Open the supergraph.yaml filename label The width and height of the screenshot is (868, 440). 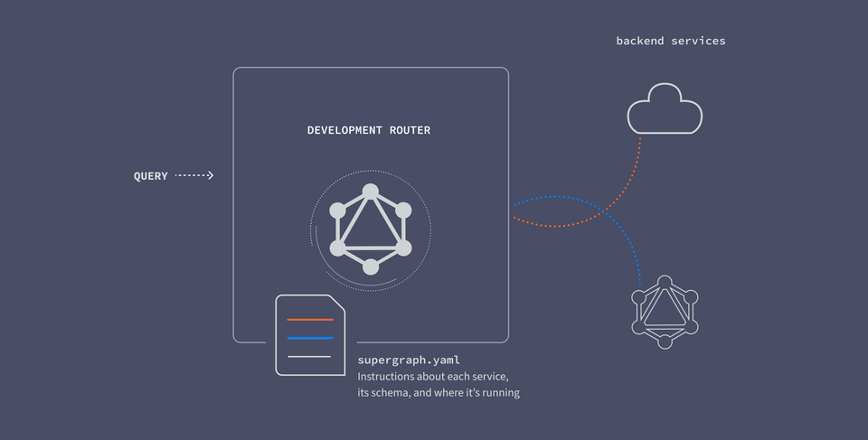point(409,360)
